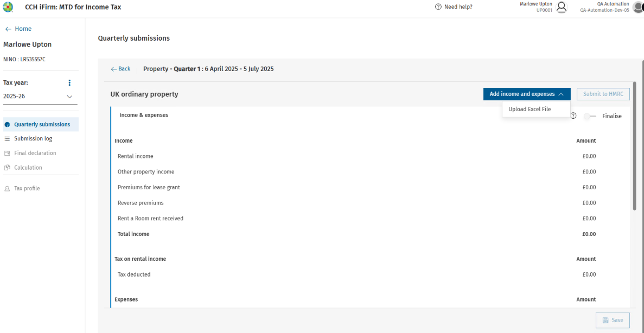Open the Marlowe Upton user profile icon
This screenshot has height=333, width=644.
[x=560, y=7]
